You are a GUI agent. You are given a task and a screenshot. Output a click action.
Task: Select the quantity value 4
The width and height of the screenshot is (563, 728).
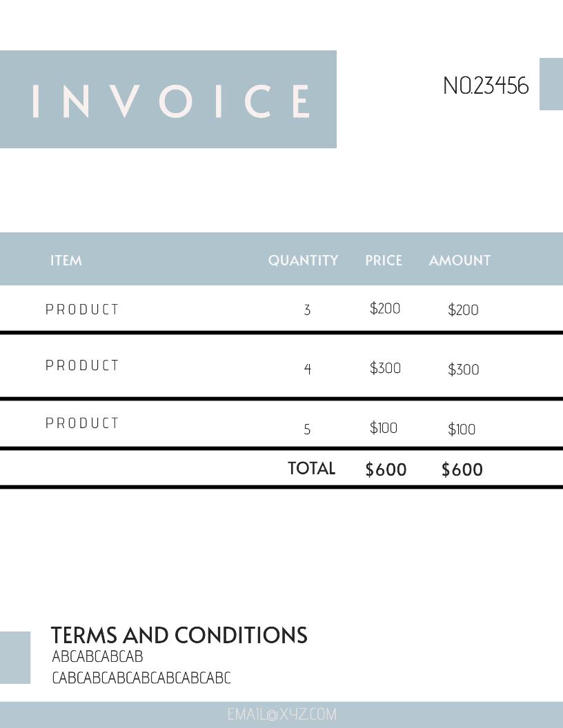[308, 369]
